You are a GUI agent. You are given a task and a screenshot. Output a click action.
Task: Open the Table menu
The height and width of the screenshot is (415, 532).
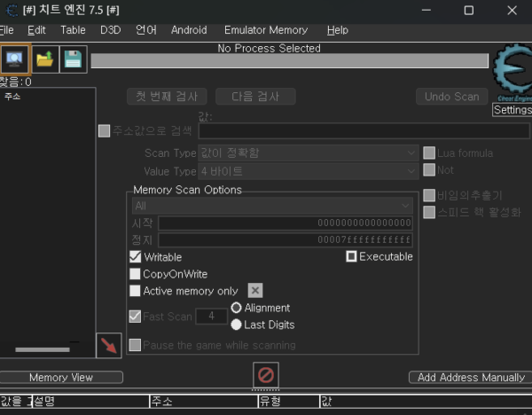(x=73, y=30)
